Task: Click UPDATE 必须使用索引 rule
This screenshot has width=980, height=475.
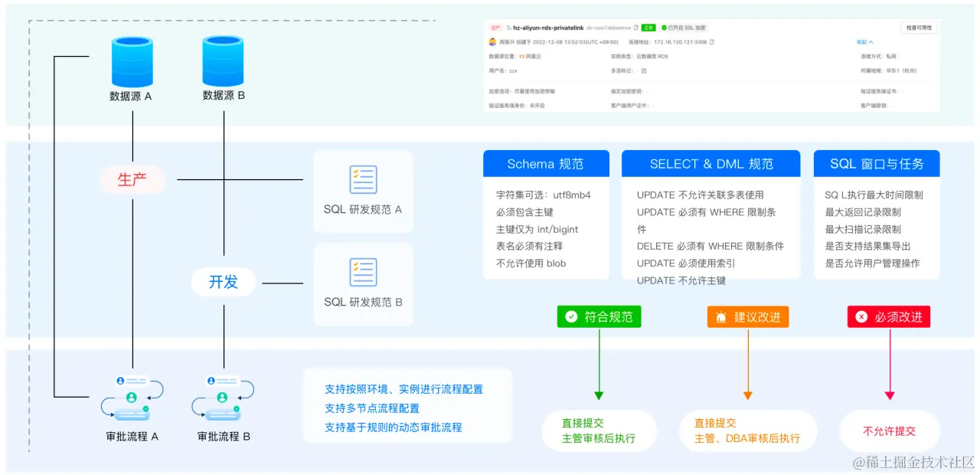Action: (x=686, y=263)
